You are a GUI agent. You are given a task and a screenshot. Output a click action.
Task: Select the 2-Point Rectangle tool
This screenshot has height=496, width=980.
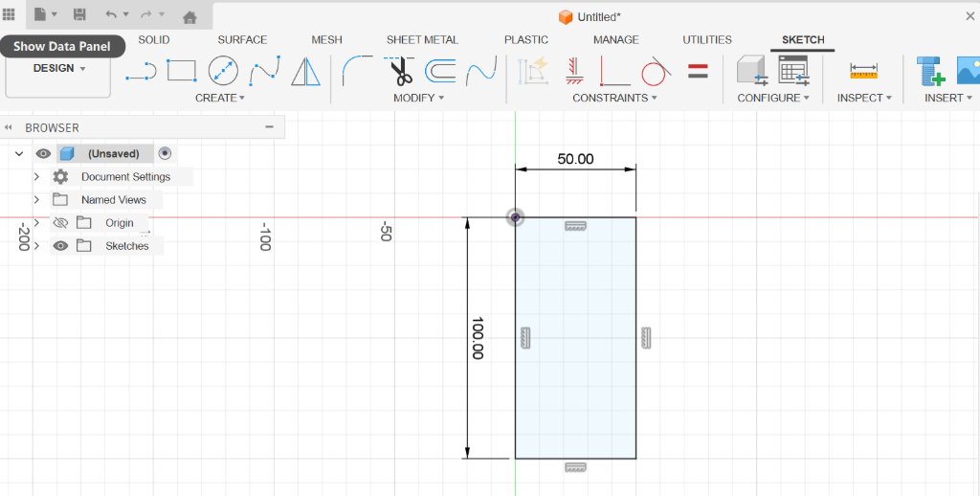[182, 71]
